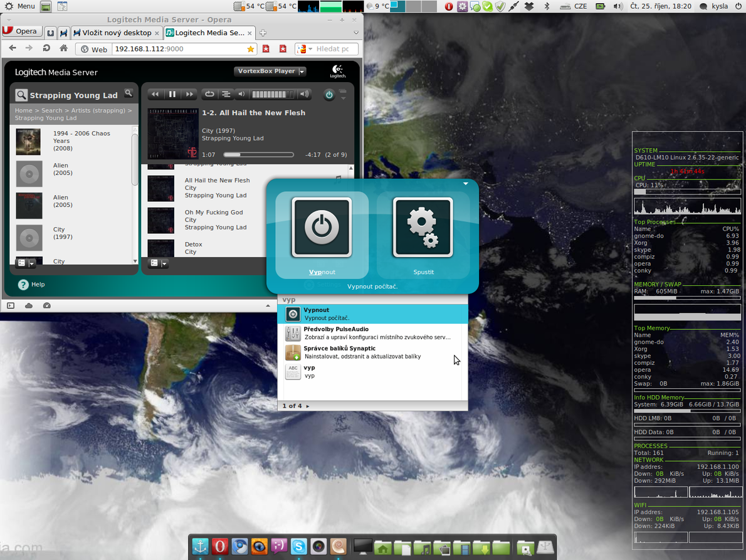The image size is (746, 560).
Task: Open the Home breadcrumb link
Action: 23,110
